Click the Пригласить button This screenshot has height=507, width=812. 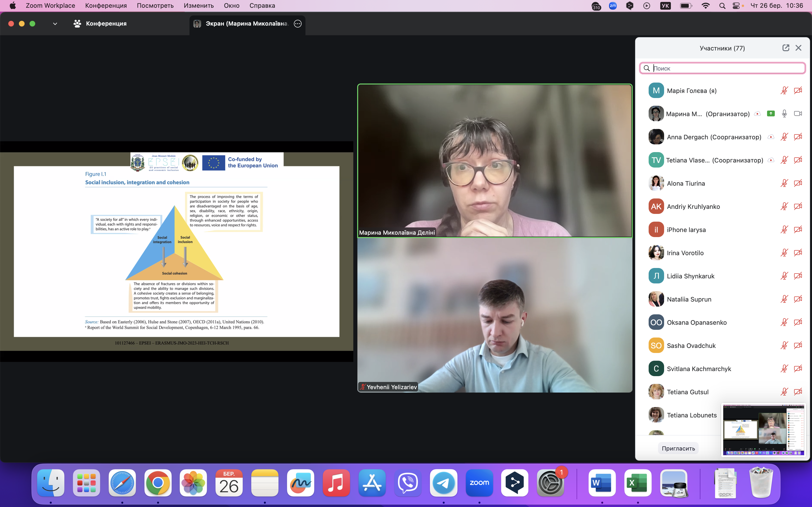(x=678, y=448)
